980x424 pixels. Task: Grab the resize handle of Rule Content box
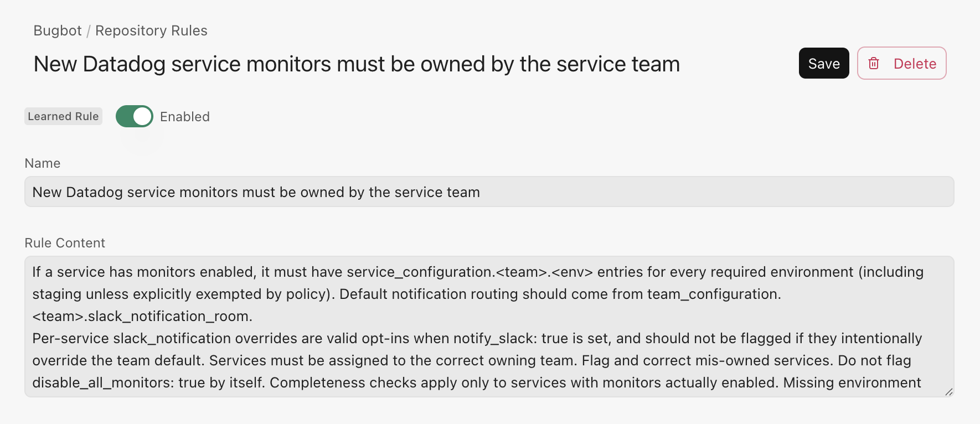tap(948, 392)
